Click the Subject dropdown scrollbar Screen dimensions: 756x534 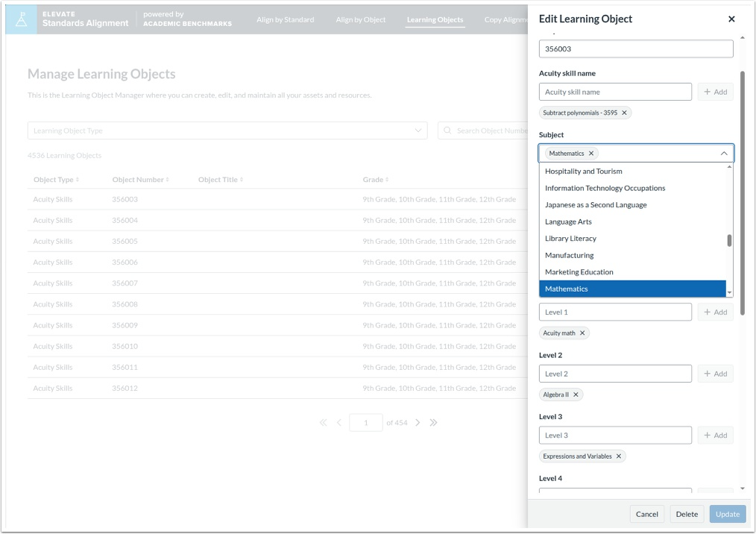729,239
